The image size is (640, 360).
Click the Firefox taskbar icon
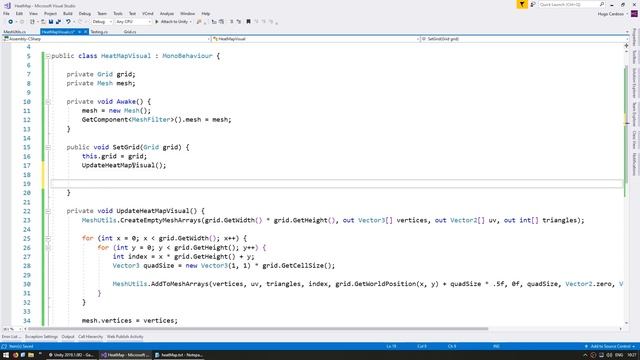[x=16, y=355]
